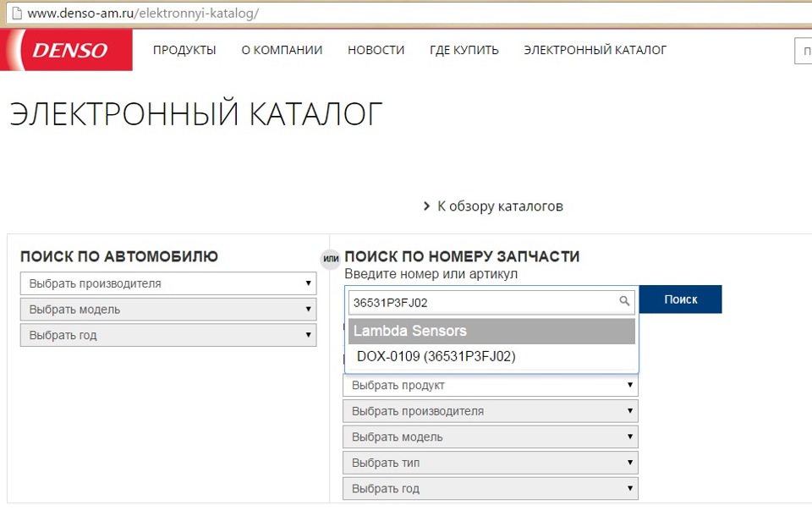Expand Выбрать год dropdown in part search
This screenshot has width=812, height=516.
(x=491, y=489)
